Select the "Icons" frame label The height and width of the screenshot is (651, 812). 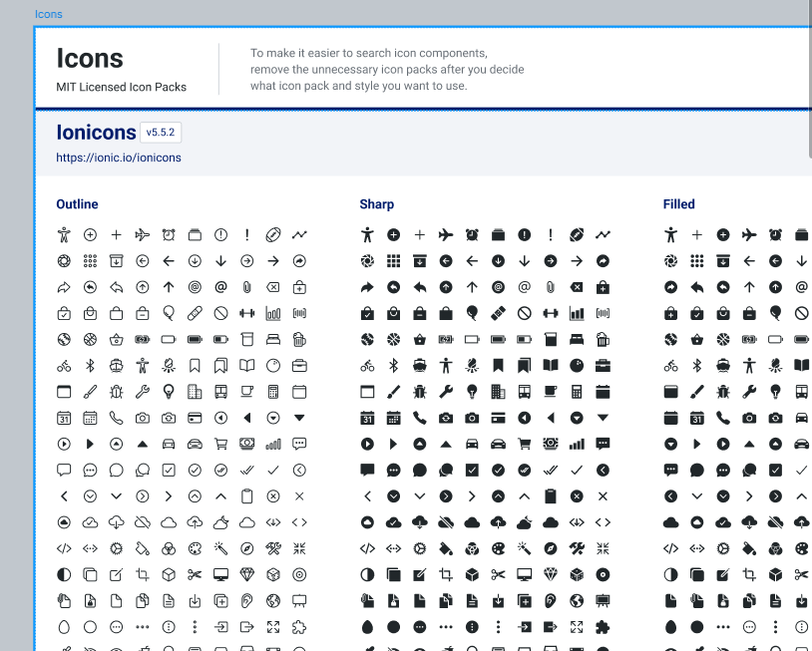(x=49, y=14)
